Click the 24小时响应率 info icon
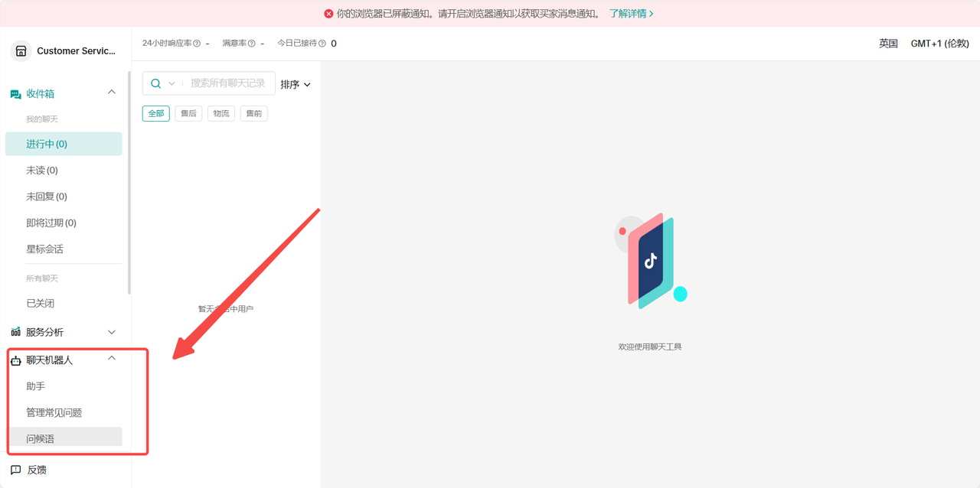The height and width of the screenshot is (488, 980). [198, 44]
